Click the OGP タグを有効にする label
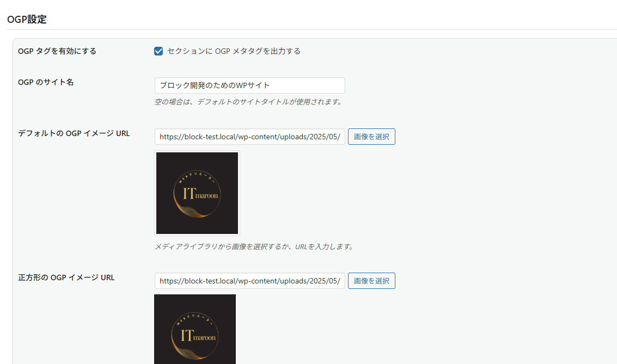Image resolution: width=617 pixels, height=364 pixels. click(57, 51)
